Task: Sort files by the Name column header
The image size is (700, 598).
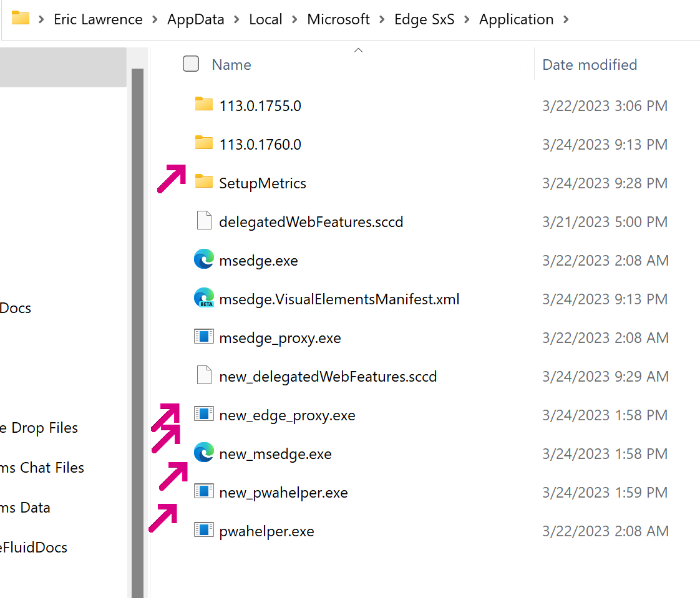Action: pyautogui.click(x=231, y=65)
